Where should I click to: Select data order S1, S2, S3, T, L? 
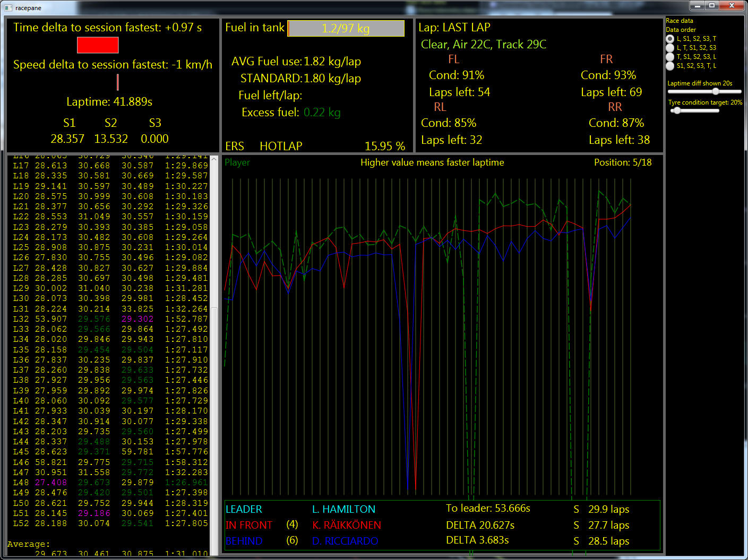pyautogui.click(x=670, y=66)
